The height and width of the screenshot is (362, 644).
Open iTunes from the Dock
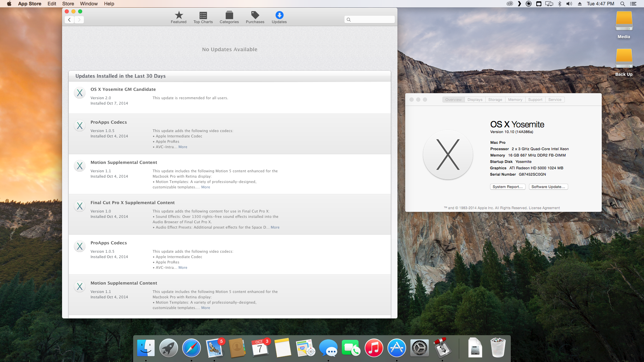[374, 348]
